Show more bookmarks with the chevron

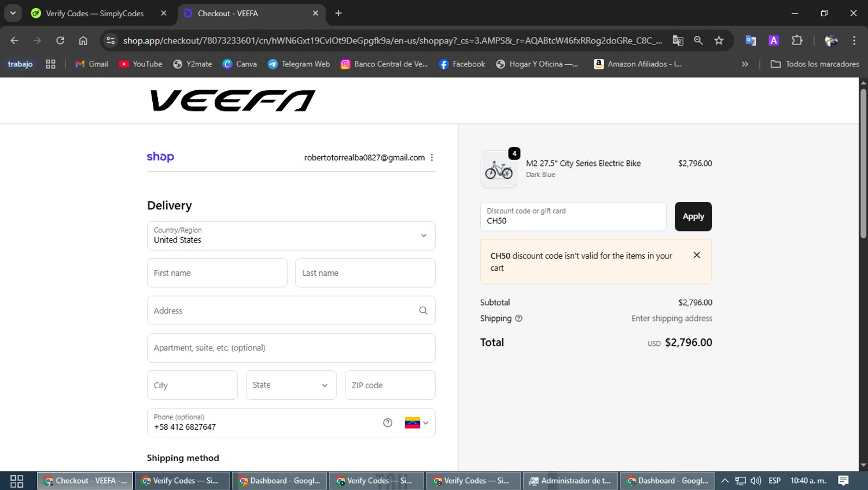coord(745,64)
